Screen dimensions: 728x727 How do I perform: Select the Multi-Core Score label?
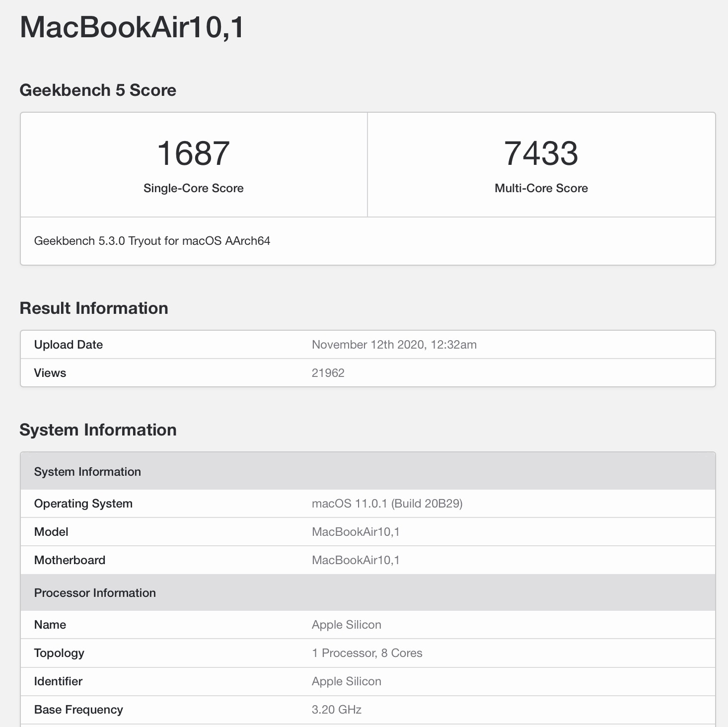541,188
